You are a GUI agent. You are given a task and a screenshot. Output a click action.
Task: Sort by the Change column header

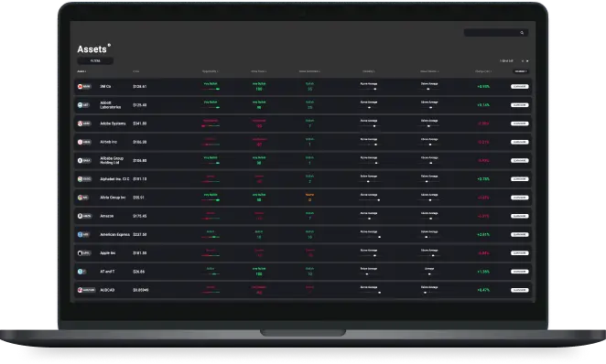(483, 71)
